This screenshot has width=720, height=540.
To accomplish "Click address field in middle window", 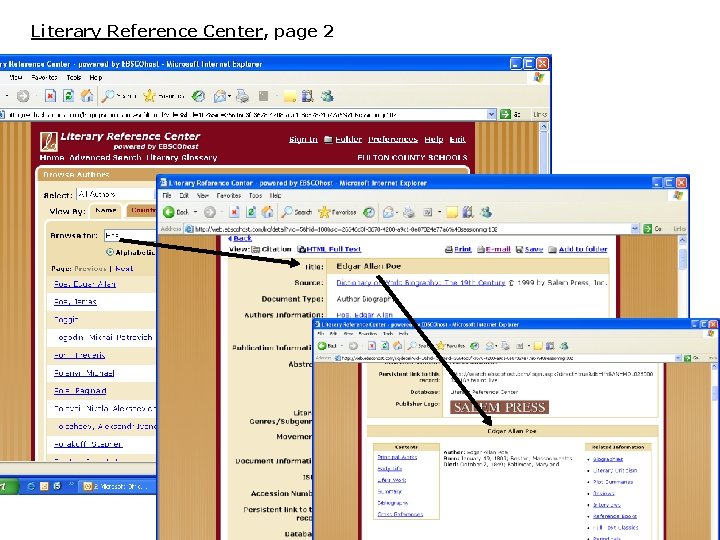I will [409, 229].
